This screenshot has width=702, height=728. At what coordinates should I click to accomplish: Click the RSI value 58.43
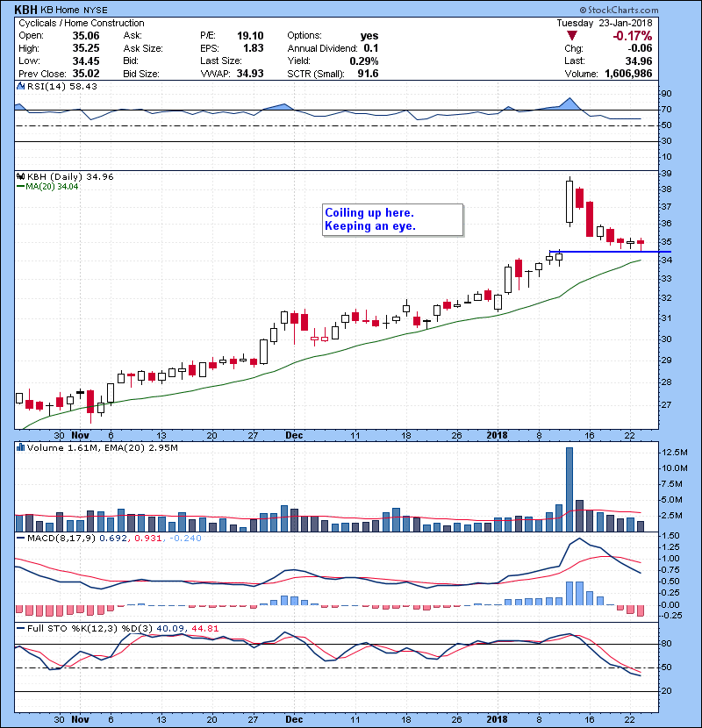[x=83, y=86]
